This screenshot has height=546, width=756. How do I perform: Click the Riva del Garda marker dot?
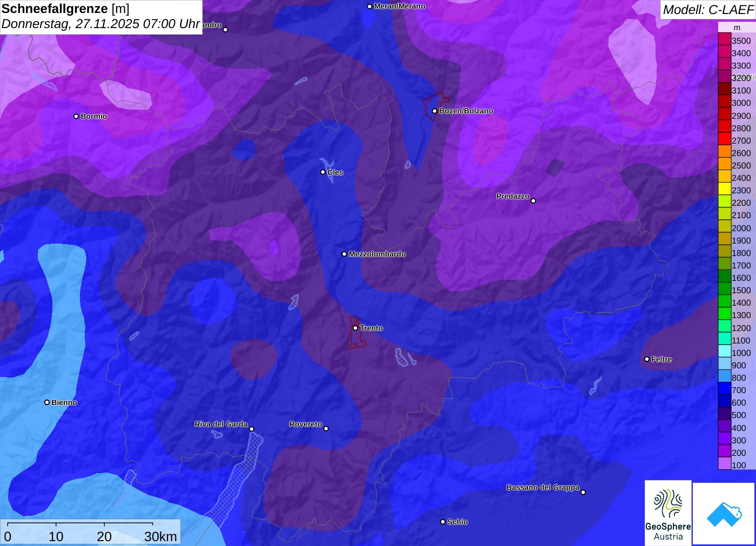252,429
